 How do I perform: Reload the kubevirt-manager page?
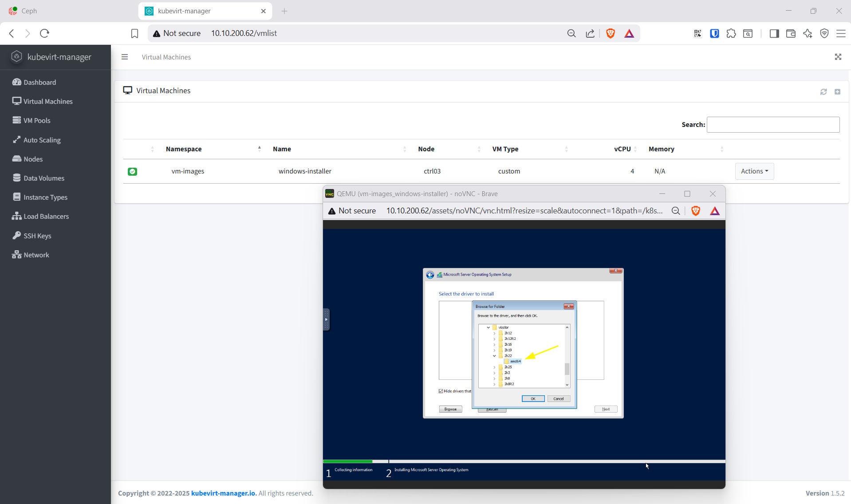coord(44,33)
